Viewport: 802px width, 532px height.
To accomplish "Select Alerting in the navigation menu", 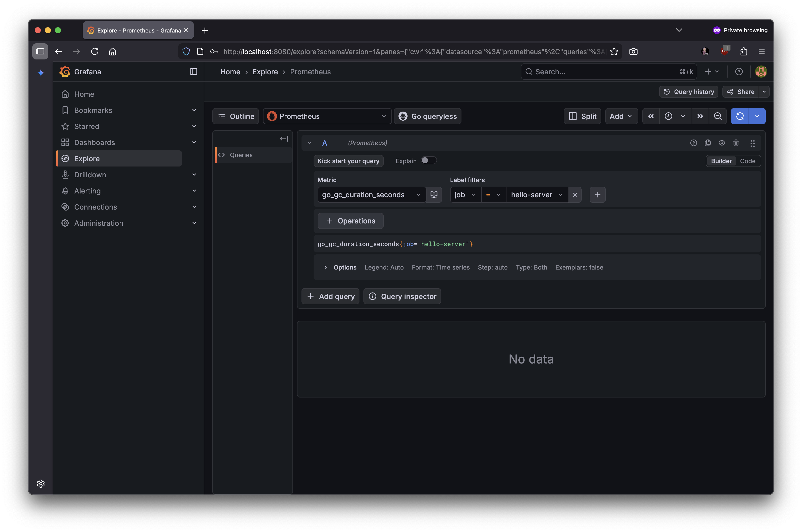I will [87, 191].
